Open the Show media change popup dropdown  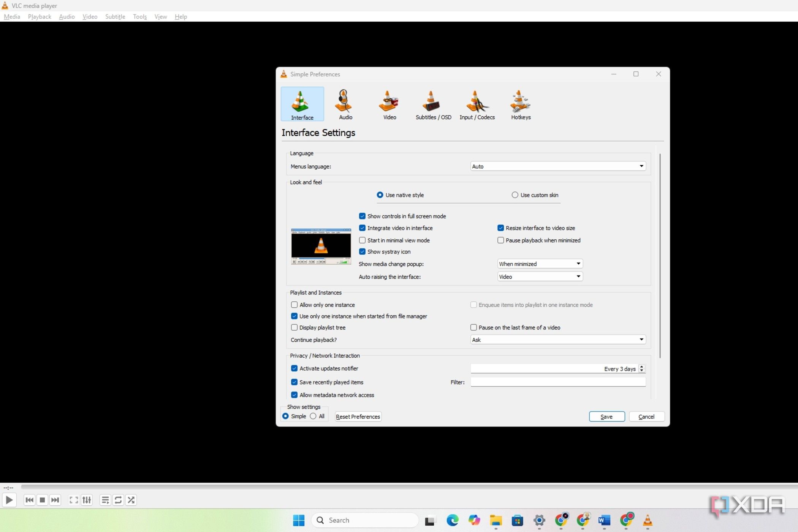(x=540, y=264)
